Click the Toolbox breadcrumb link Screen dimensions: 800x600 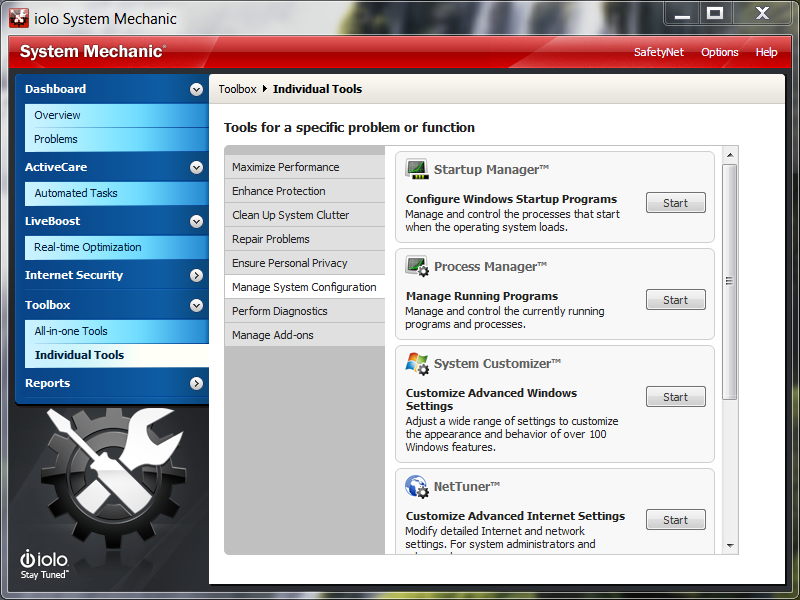(237, 88)
